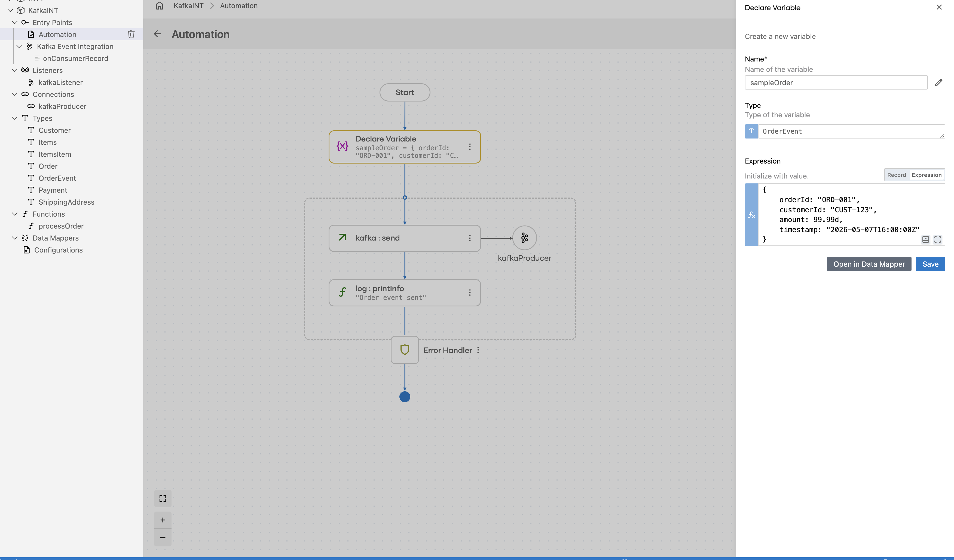Click into the expression code editor
Screen dimensions: 954x560
point(851,215)
